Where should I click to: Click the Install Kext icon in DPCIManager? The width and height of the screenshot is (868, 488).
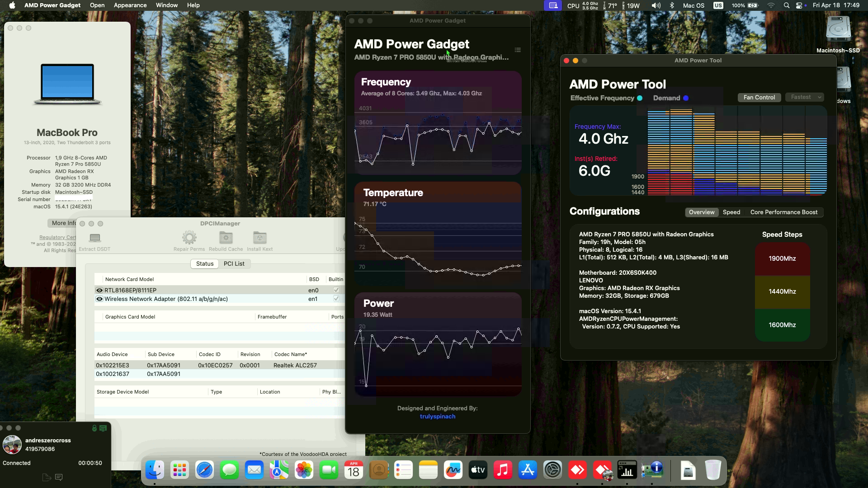[259, 237]
